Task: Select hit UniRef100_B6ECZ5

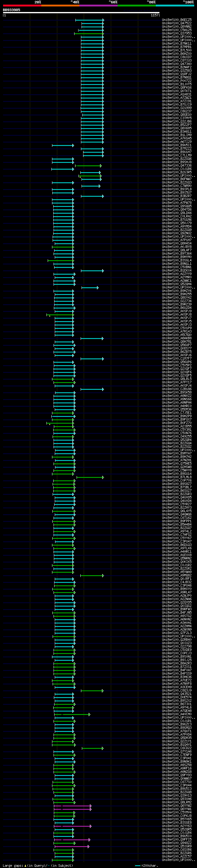Action: 177,20
